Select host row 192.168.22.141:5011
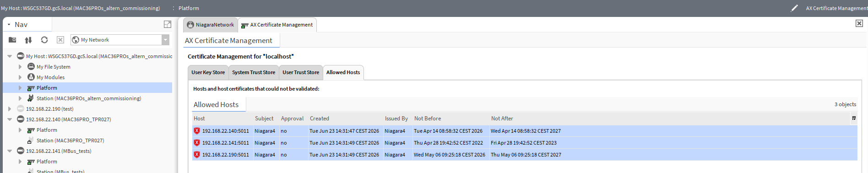 click(525, 143)
